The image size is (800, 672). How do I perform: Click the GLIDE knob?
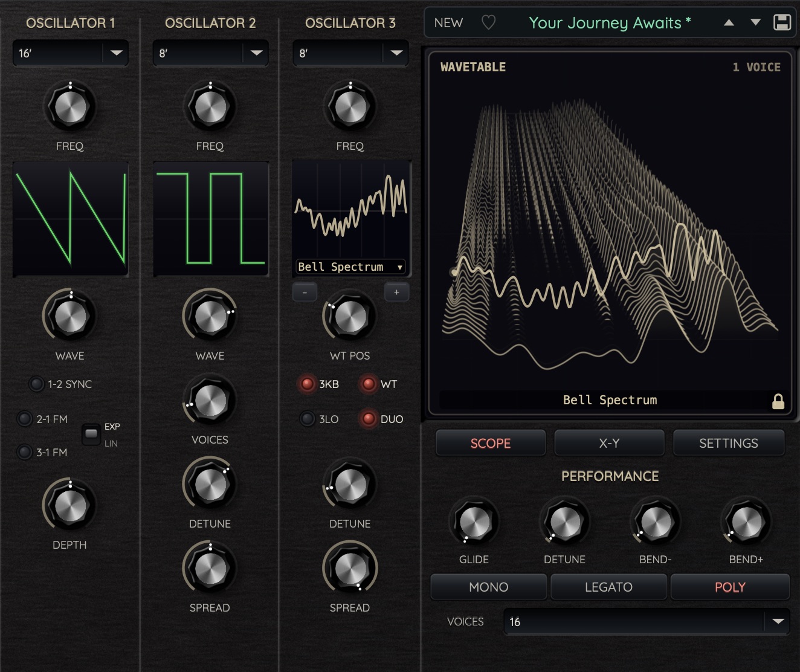pyautogui.click(x=474, y=522)
